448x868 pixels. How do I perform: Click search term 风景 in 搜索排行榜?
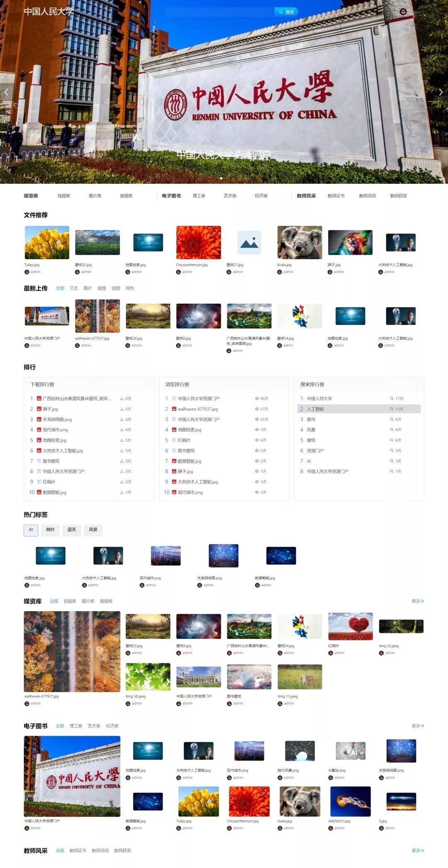point(311,430)
